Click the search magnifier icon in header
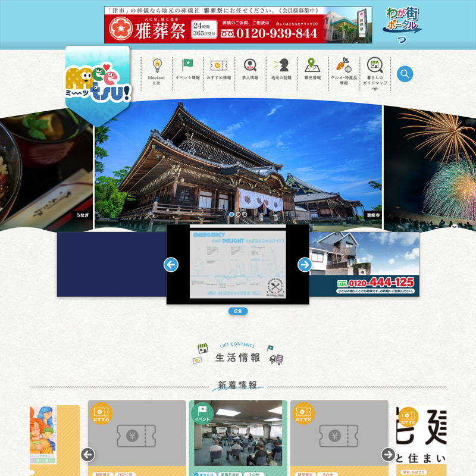The height and width of the screenshot is (476, 476). (x=405, y=74)
